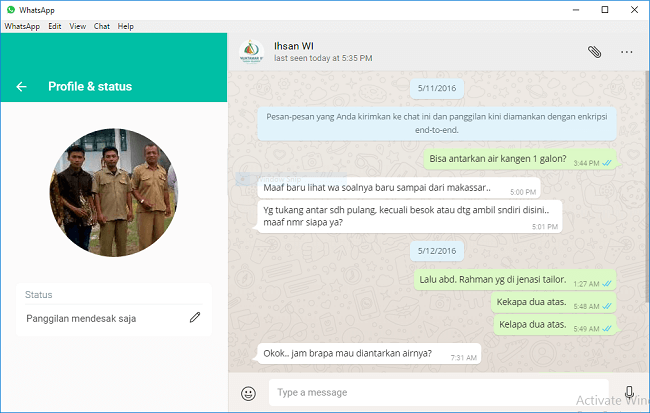Click the microphone voice message icon
This screenshot has width=650, height=413.
[x=629, y=392]
